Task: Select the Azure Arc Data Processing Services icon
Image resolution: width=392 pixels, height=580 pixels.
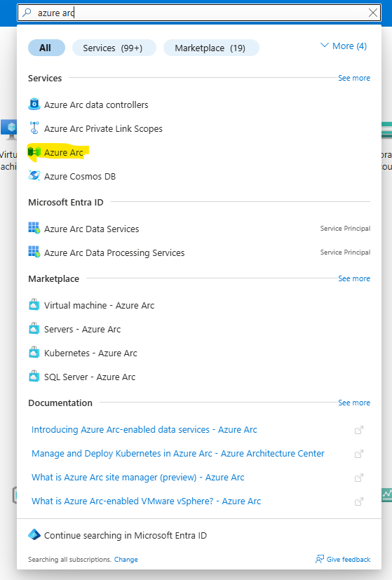Action: coord(34,252)
